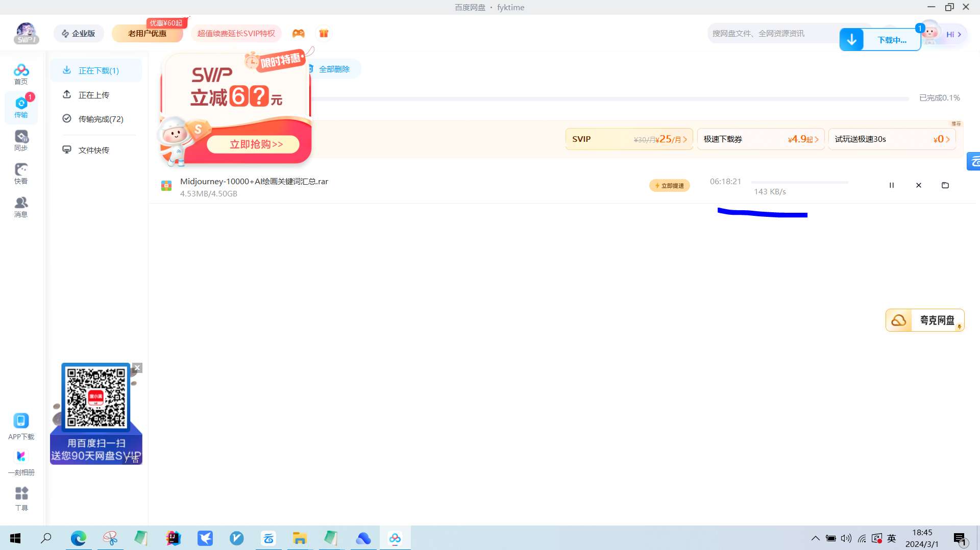The image size is (980, 550).
Task: Click the rar file type icon
Action: (x=166, y=186)
